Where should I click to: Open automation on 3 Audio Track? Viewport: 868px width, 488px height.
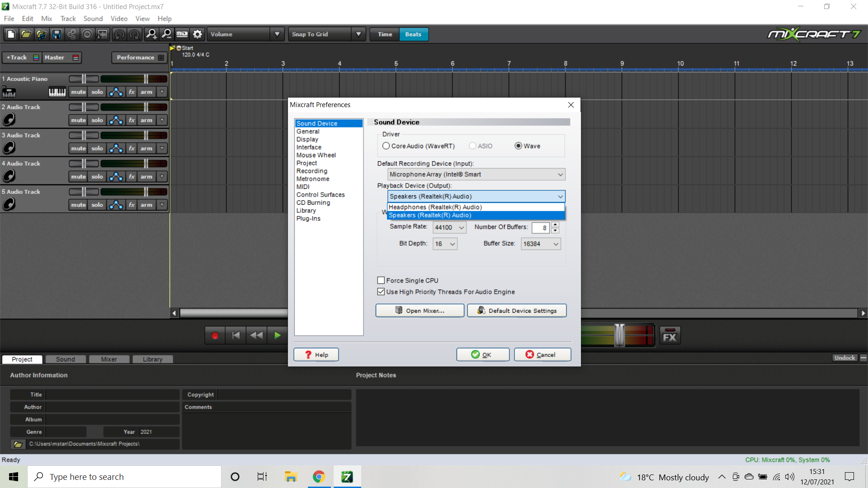coord(116,148)
